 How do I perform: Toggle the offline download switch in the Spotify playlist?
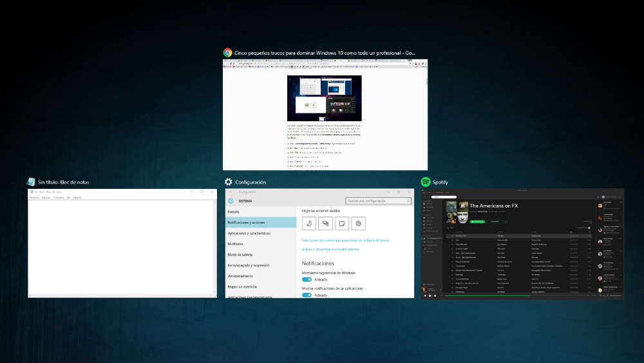[589, 228]
